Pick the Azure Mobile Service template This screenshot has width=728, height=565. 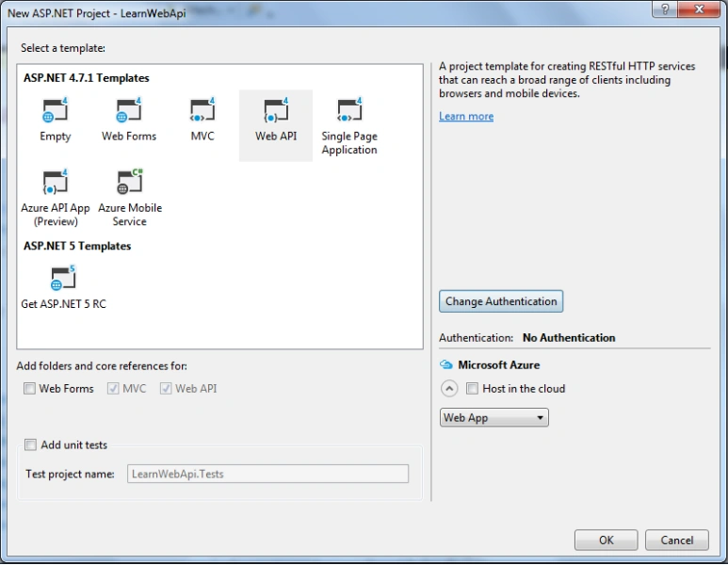[130, 198]
